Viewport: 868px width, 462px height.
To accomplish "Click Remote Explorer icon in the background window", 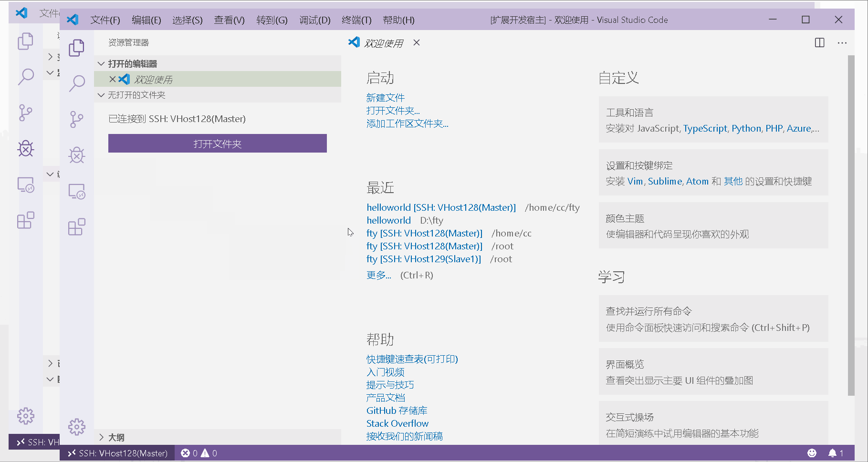I will 25,185.
